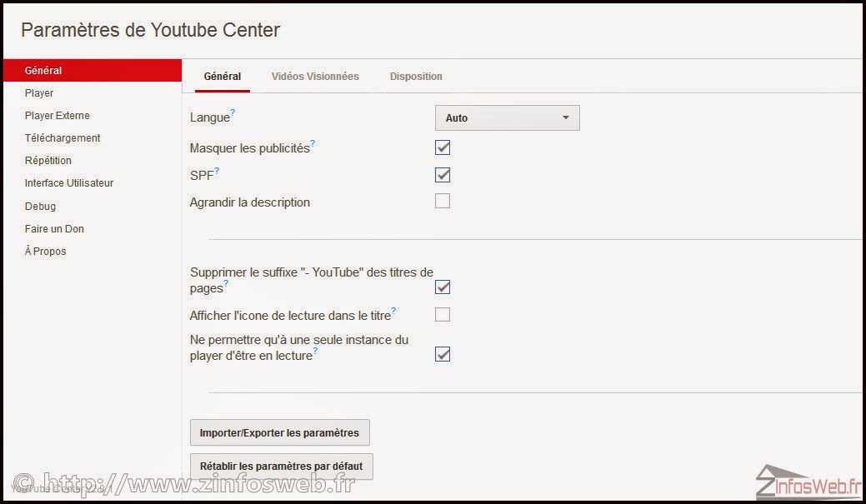Click help icon on YouTube suffix option
Image resolution: width=866 pixels, height=504 pixels.
click(225, 284)
